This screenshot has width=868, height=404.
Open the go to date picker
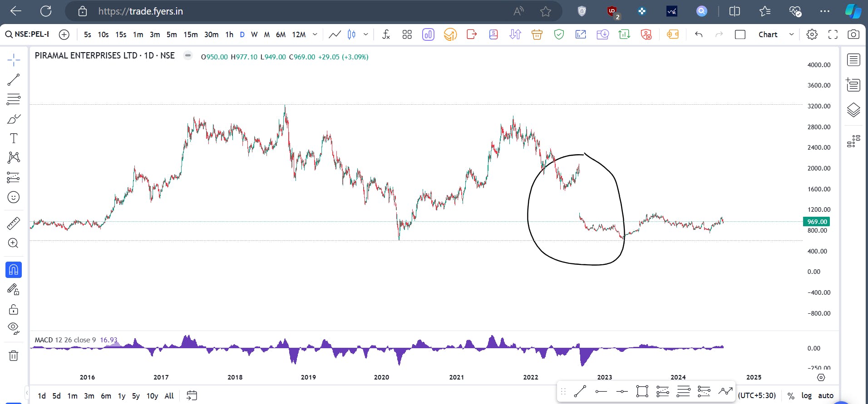[x=192, y=395]
